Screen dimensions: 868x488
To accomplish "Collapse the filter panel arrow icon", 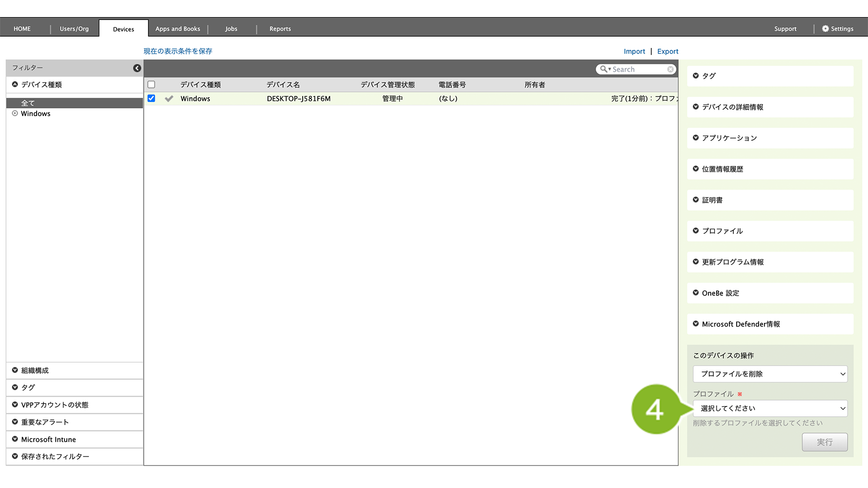I will coord(137,68).
